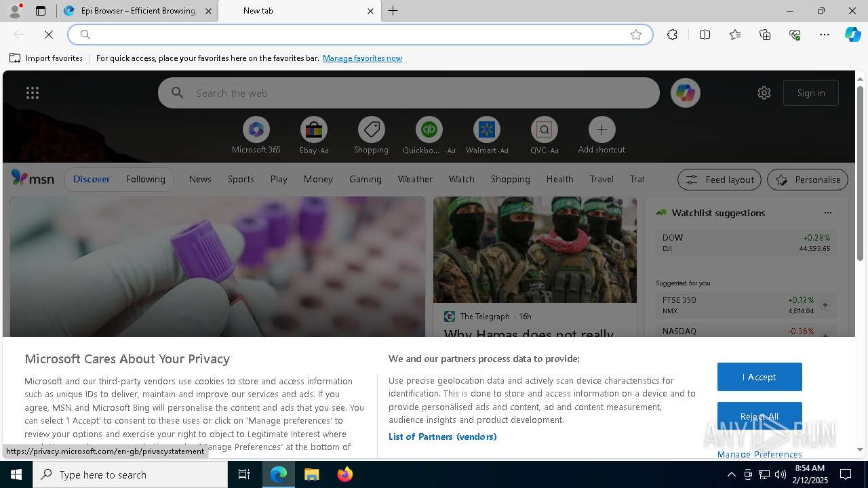Open Copilot icon beside web search

685,93
